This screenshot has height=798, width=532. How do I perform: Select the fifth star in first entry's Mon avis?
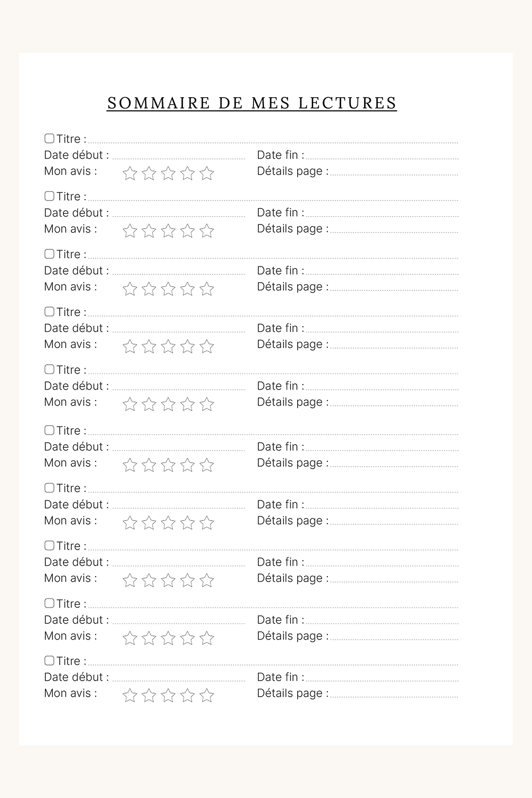pos(207,173)
